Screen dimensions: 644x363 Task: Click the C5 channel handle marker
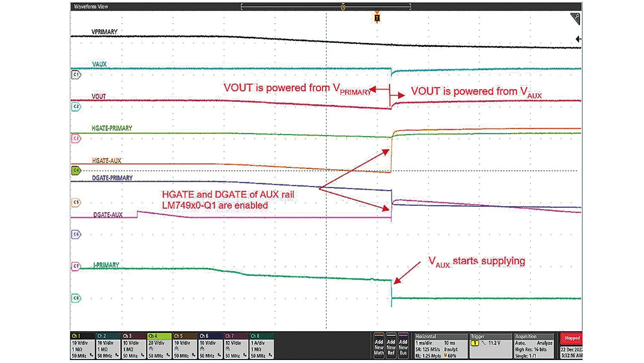point(76,202)
